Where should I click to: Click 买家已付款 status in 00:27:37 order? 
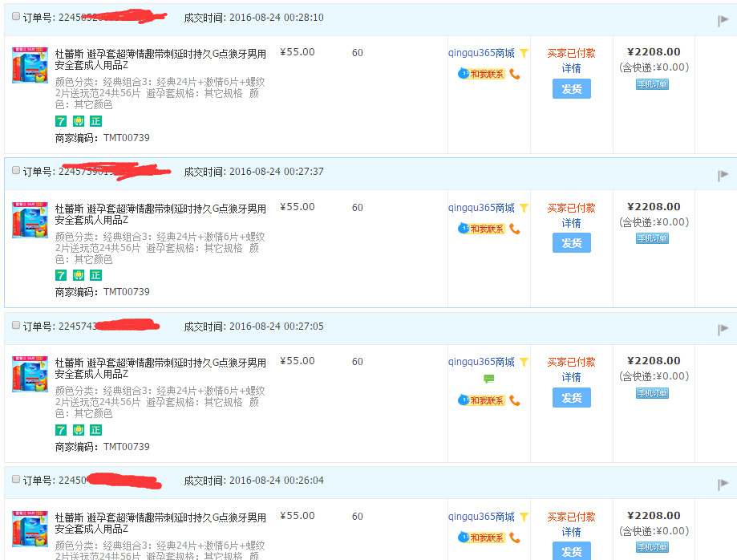(x=572, y=208)
